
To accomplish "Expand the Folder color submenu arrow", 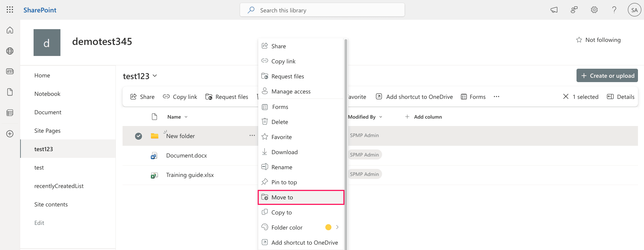I will [337, 227].
